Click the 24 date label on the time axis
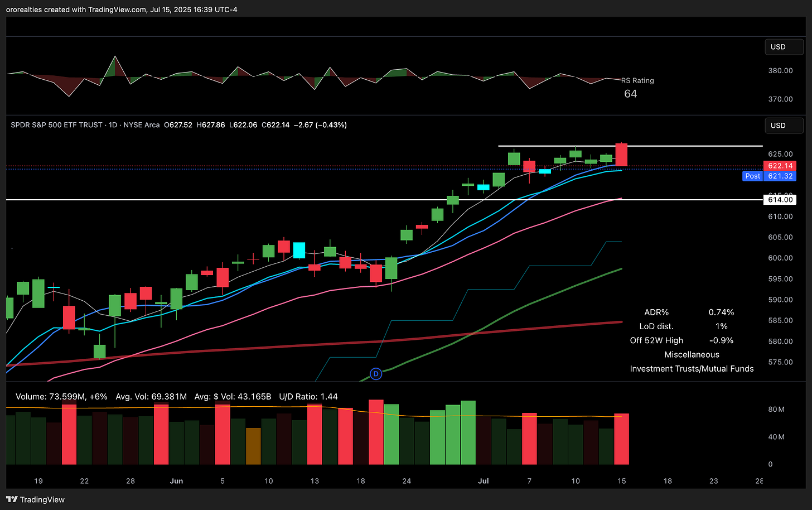 (407, 480)
